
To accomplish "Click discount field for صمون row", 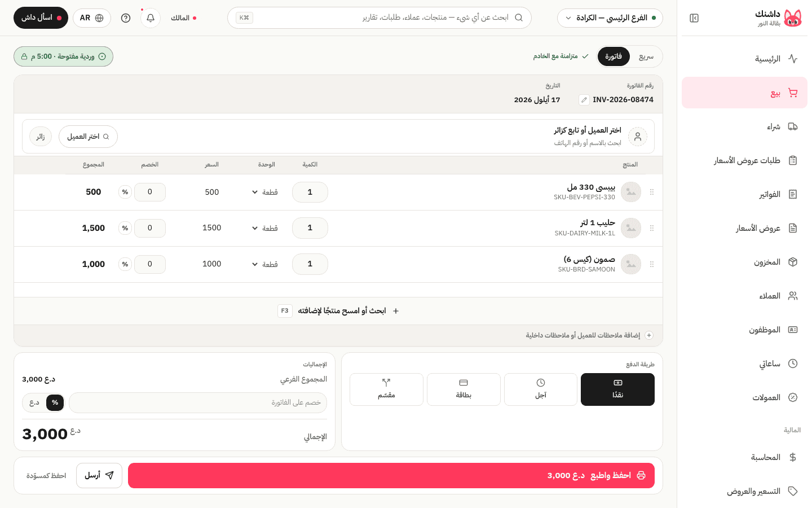I will pos(150,264).
